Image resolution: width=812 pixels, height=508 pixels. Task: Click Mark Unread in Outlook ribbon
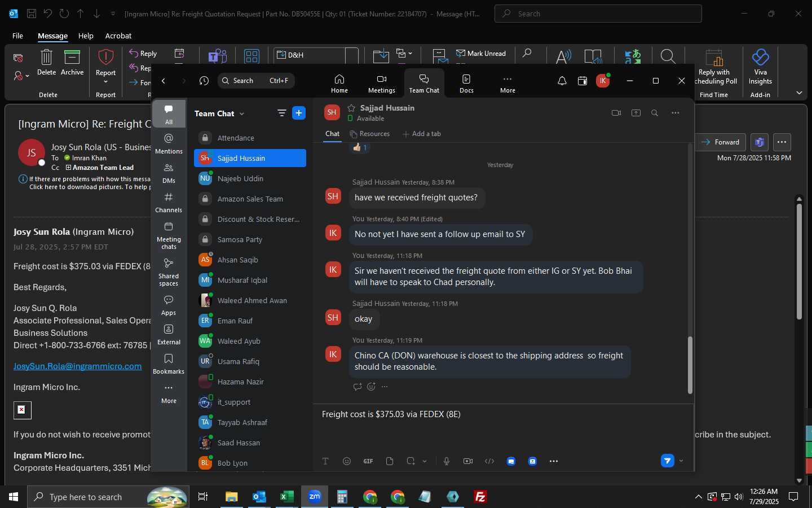(x=481, y=54)
